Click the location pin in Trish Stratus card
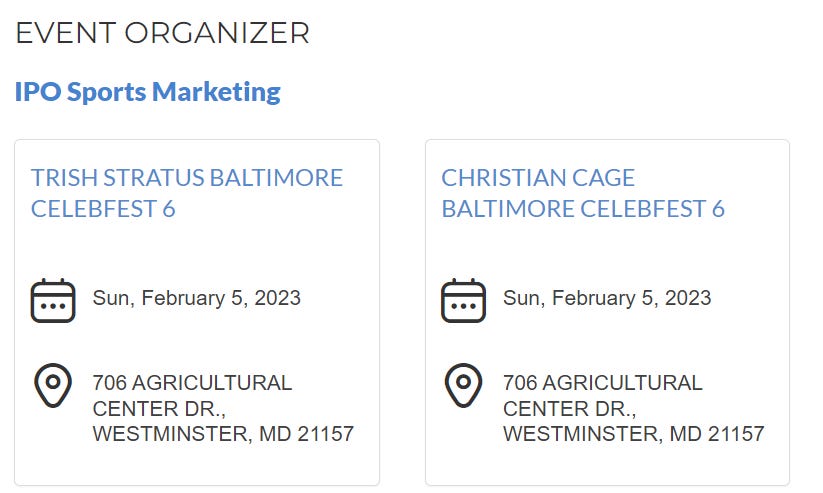 [x=53, y=385]
